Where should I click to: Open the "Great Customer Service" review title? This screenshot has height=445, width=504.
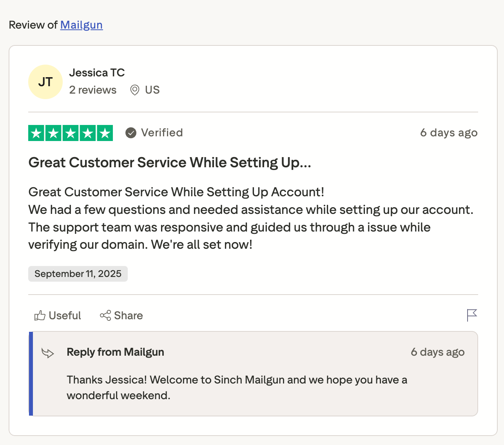click(170, 163)
